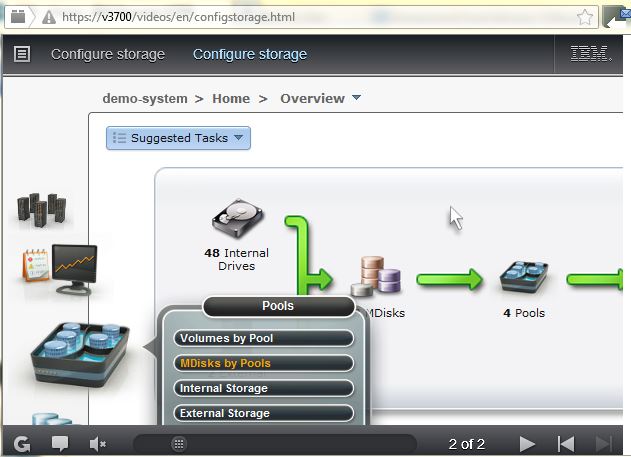Select External Storage menu entry

[x=264, y=413]
